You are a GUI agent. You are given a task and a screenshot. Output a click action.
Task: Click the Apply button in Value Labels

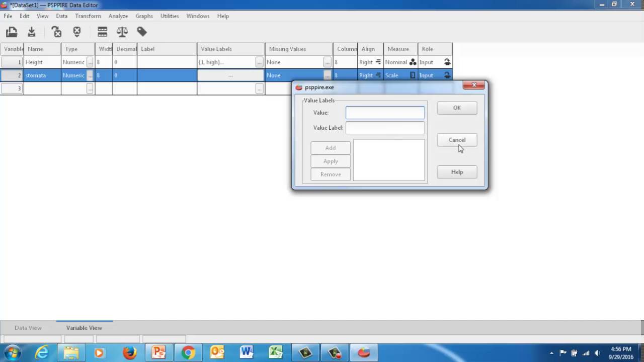(x=331, y=161)
